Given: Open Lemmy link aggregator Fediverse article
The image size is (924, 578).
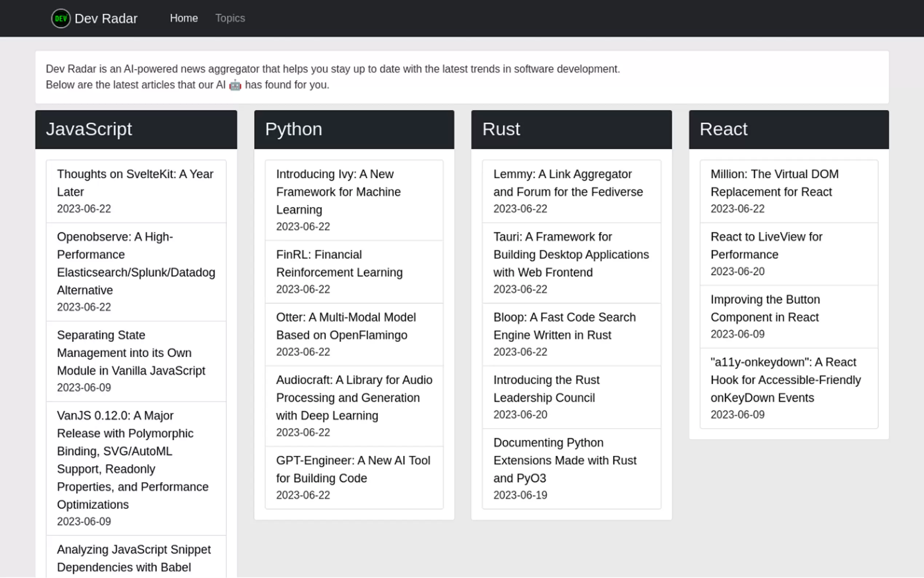Looking at the screenshot, I should click(x=567, y=183).
